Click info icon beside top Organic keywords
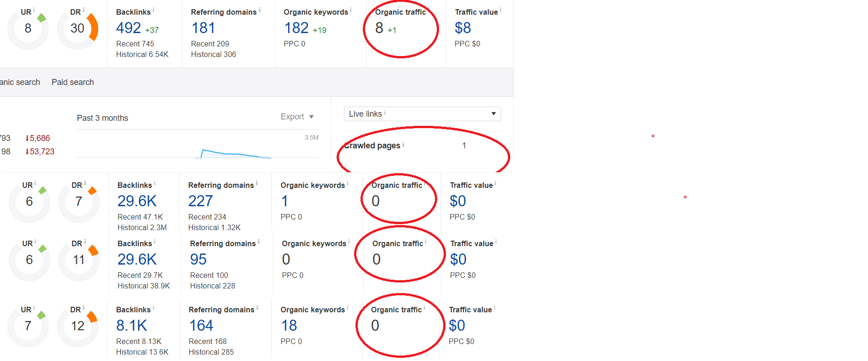This screenshot has height=361, width=868. [351, 10]
